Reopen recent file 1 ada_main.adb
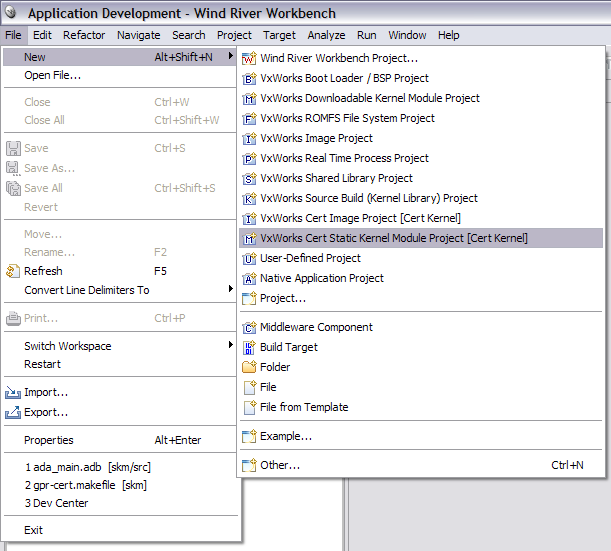The width and height of the screenshot is (611, 551). tap(88, 467)
